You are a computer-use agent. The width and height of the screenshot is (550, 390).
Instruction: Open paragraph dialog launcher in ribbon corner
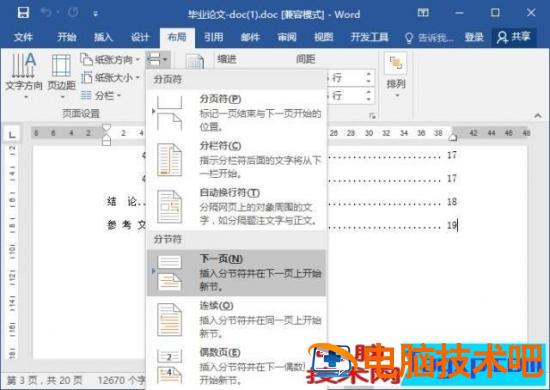[x=372, y=115]
